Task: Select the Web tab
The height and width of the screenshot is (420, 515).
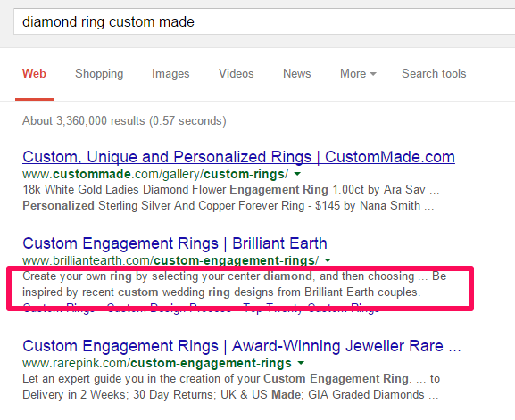Action: pos(34,73)
